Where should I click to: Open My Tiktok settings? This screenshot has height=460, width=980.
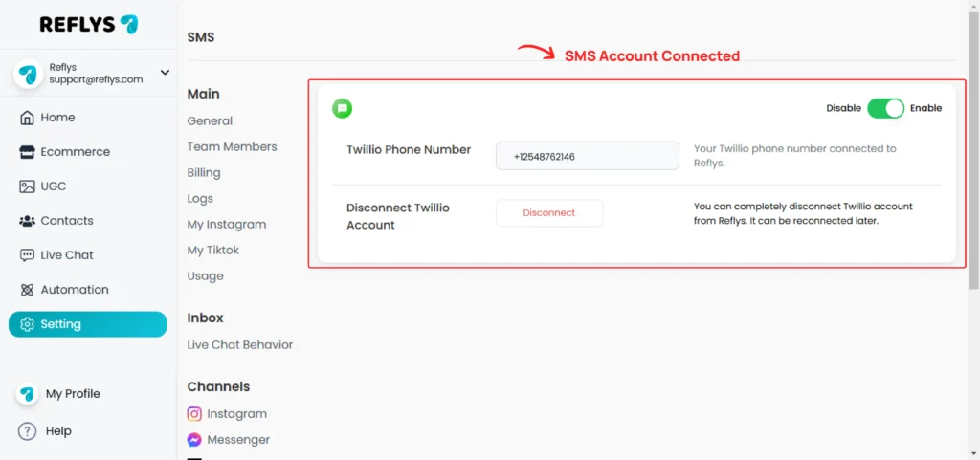(x=213, y=251)
